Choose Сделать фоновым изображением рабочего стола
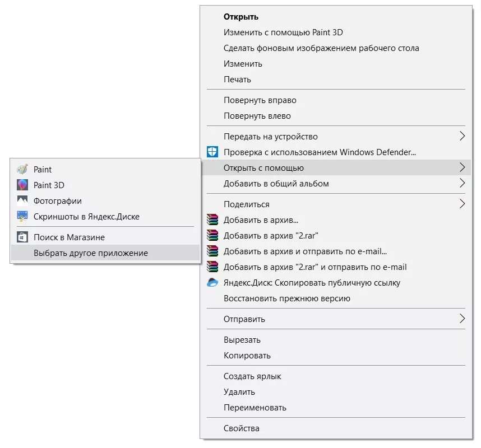The image size is (481, 448). (x=321, y=48)
